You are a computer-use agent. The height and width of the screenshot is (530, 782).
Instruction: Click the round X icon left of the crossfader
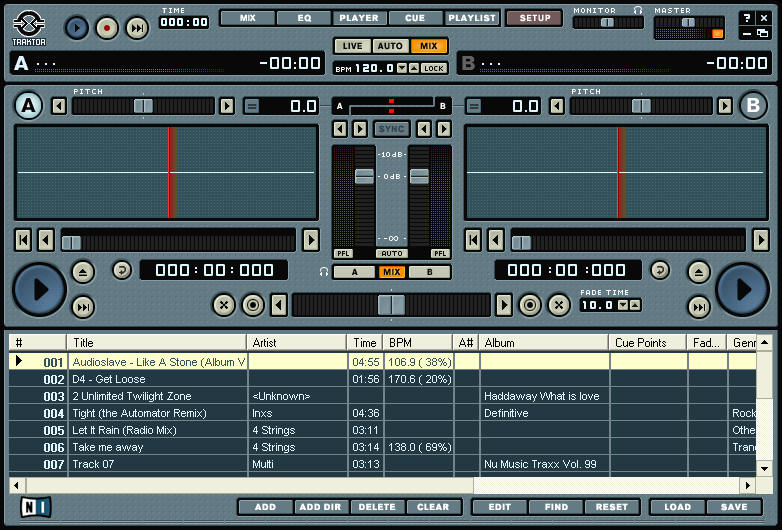(224, 305)
